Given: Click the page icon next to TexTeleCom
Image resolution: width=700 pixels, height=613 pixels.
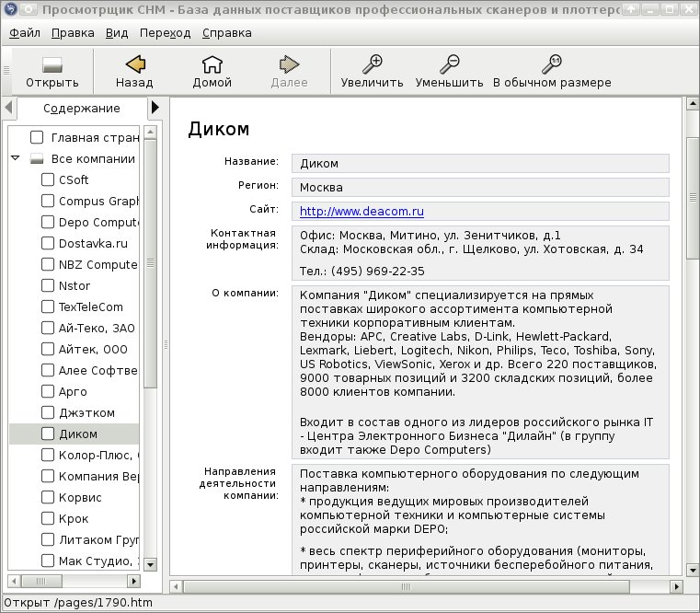Looking at the screenshot, I should [x=48, y=306].
